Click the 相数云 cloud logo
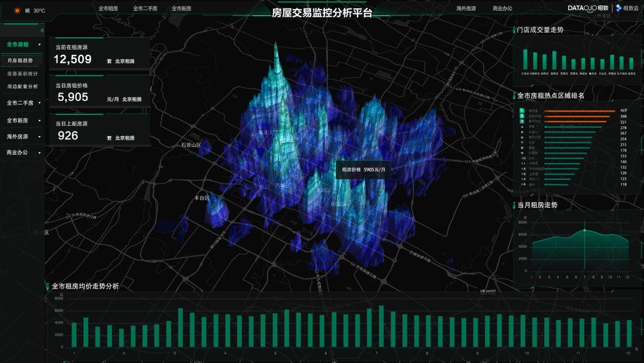Image resolution: width=644 pixels, height=363 pixels. pyautogui.click(x=627, y=8)
